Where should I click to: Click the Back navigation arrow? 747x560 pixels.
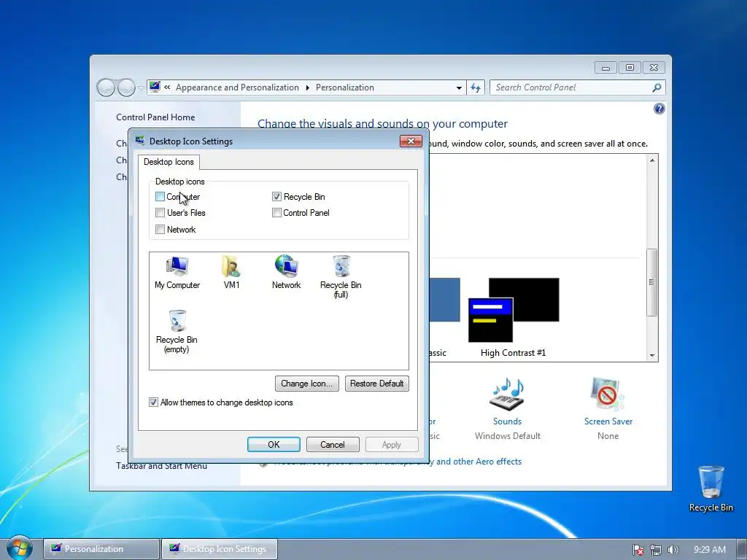point(106,87)
